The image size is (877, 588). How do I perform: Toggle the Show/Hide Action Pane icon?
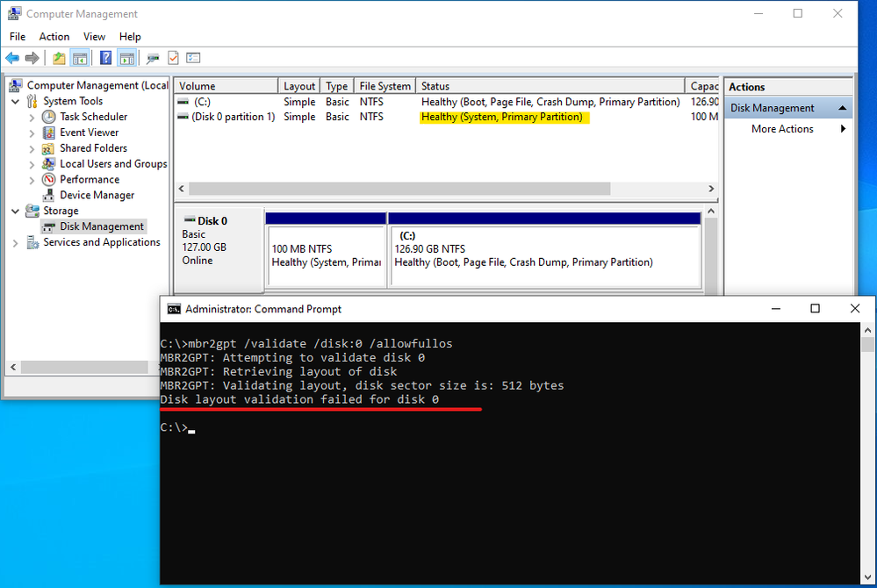(127, 58)
